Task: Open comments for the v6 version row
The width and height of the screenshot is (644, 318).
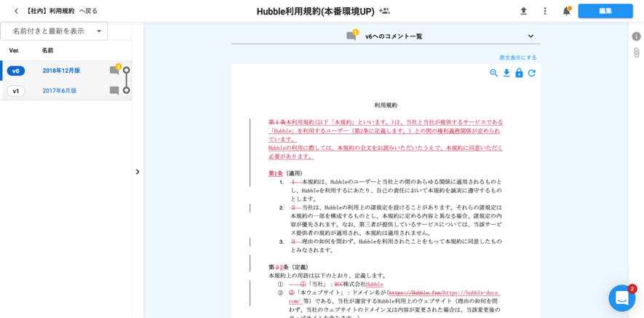Action: [114, 71]
